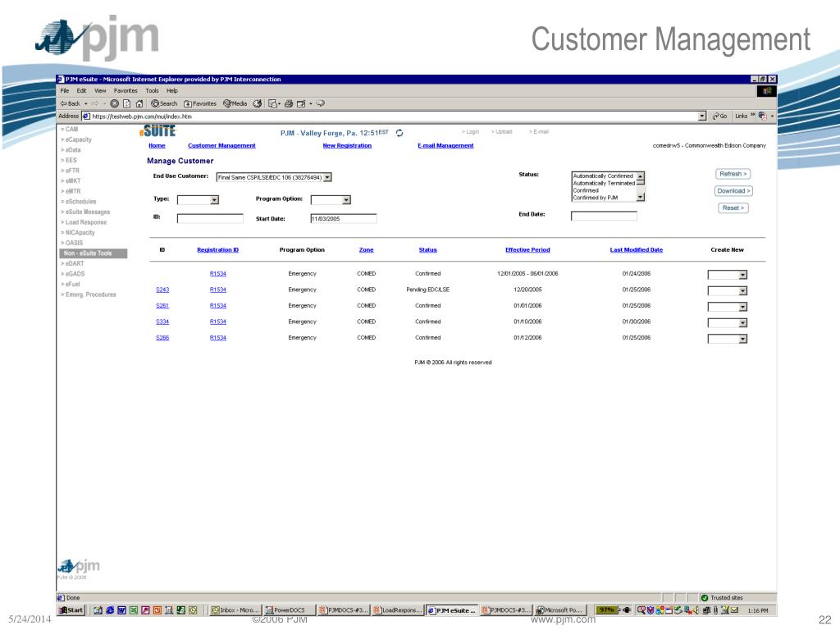
Task: Launch Internet Explorer from quick launch
Action: coord(110,610)
